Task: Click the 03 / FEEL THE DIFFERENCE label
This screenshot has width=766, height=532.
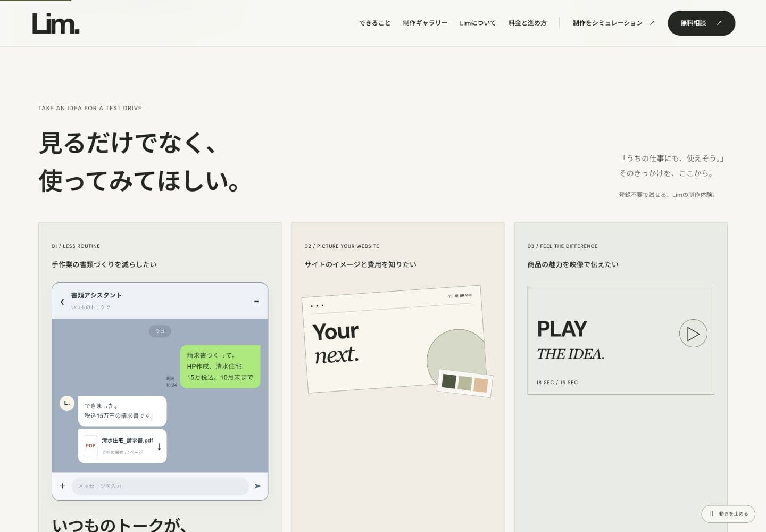Action: coord(562,246)
